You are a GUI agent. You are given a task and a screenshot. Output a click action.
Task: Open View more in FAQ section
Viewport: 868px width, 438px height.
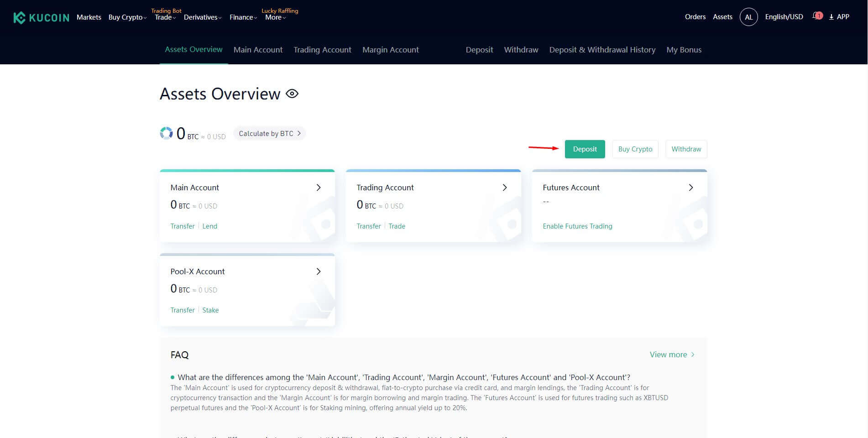click(672, 355)
